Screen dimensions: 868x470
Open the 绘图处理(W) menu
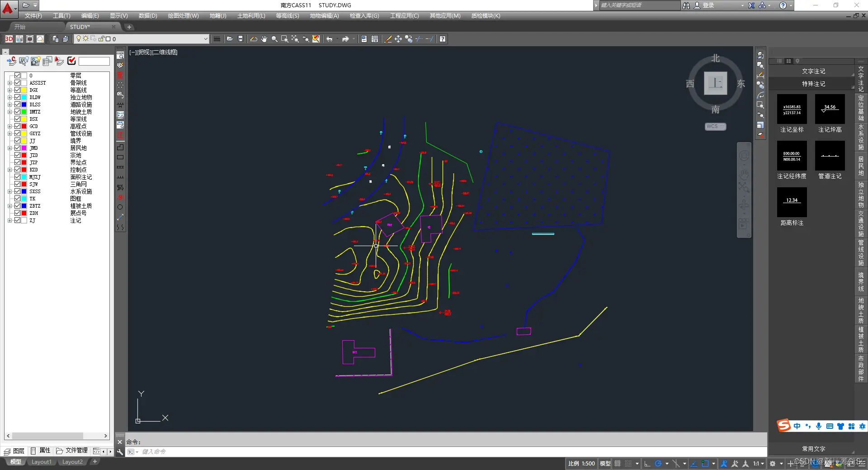[x=184, y=16]
